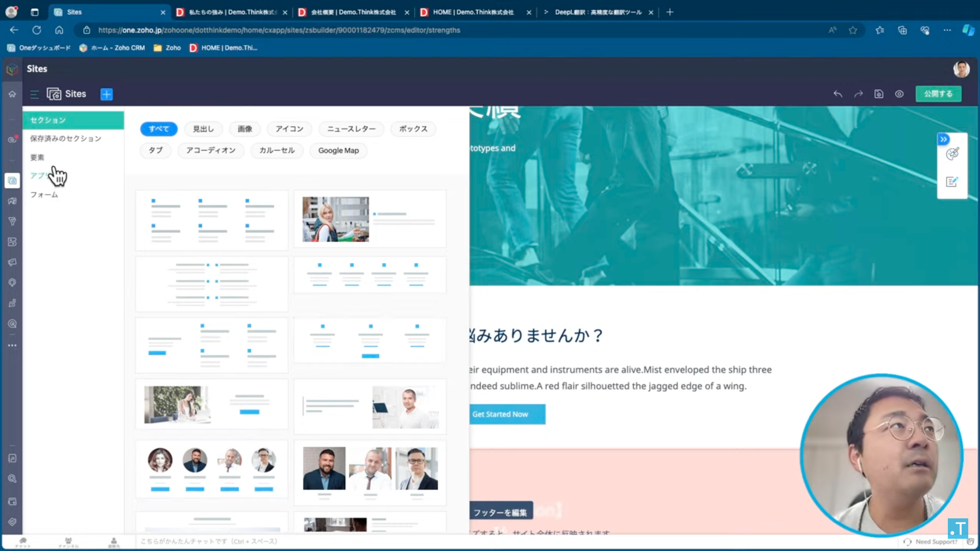Viewport: 980px width, 551px height.
Task: Click the add new site plus icon
Action: 107,94
